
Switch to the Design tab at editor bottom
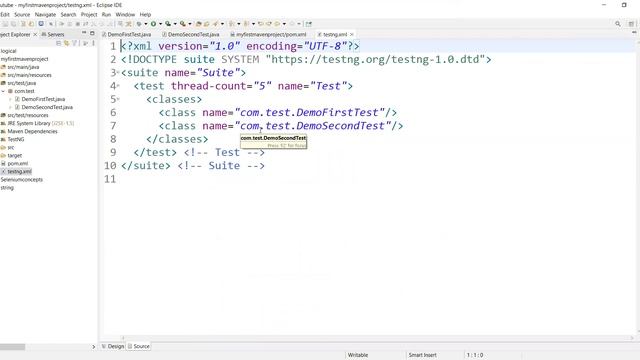pyautogui.click(x=113, y=346)
